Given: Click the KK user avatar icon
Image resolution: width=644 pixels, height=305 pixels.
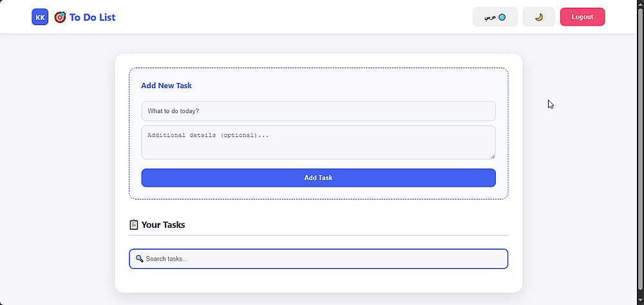Looking at the screenshot, I should 40,17.
